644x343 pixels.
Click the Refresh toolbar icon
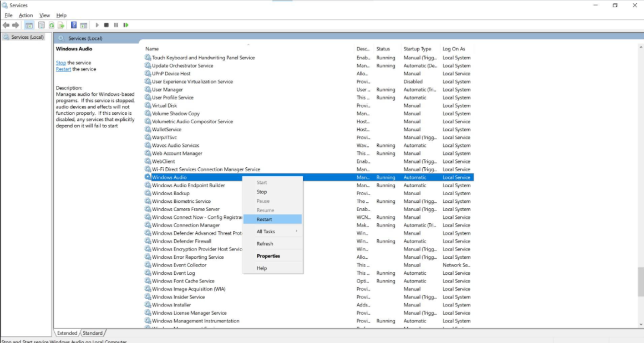coord(50,24)
